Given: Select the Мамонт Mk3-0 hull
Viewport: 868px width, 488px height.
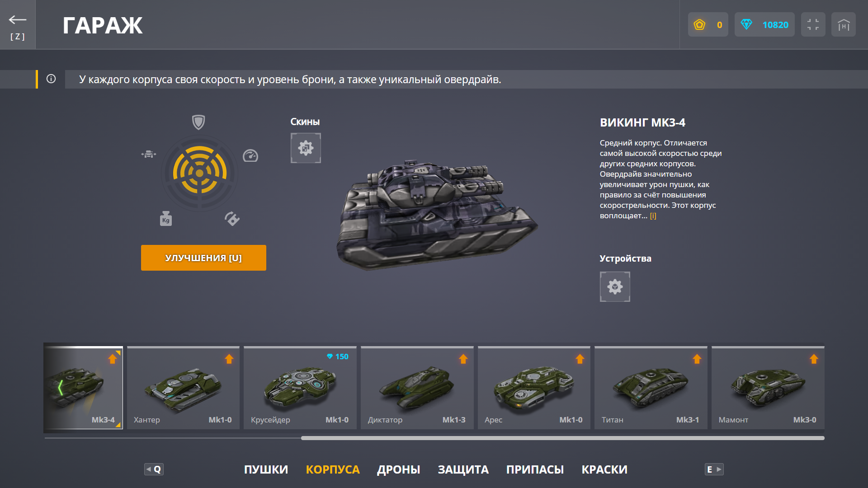Looking at the screenshot, I should point(768,388).
